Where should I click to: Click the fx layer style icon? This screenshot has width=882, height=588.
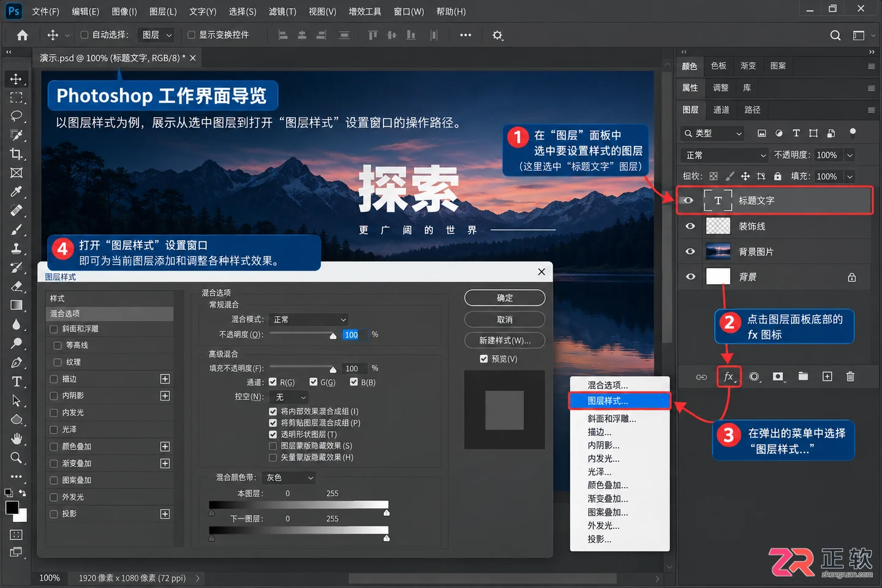(729, 377)
